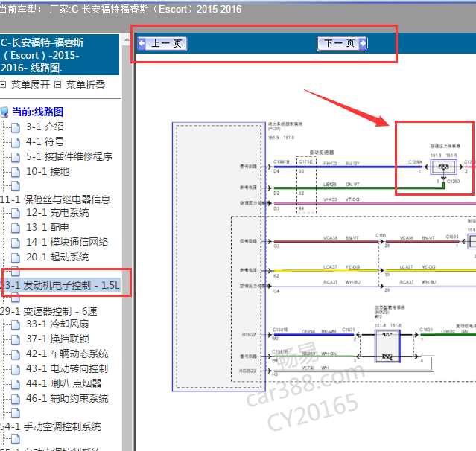476x451 pixels.
Task: Click document icon next to 3-1 介绍
Action: (x=16, y=127)
